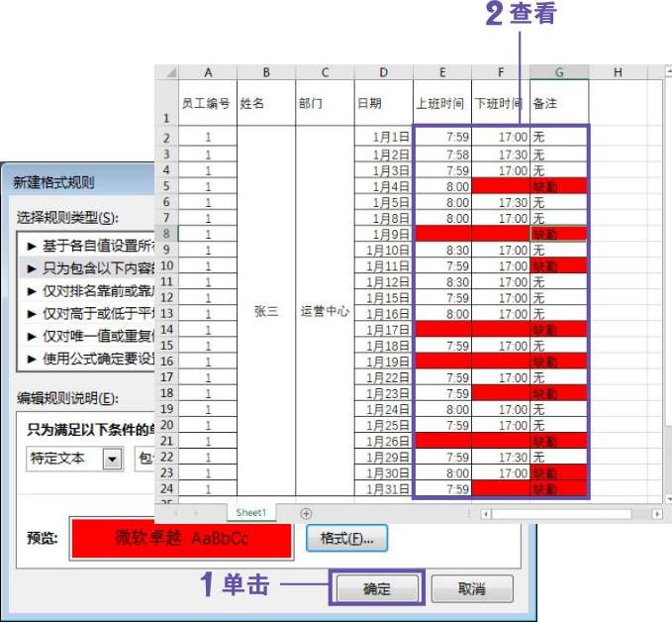
Task: Click the 员工编号 header cell
Action: pyautogui.click(x=208, y=103)
